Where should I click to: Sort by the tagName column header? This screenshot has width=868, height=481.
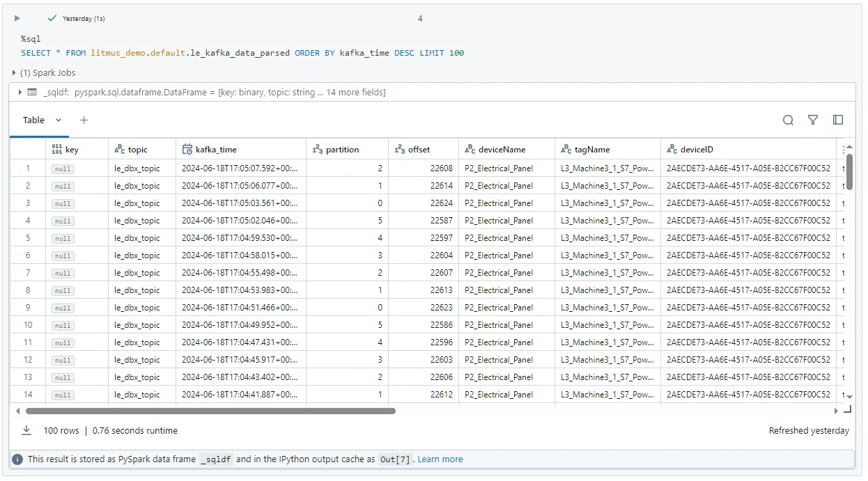[x=607, y=149]
